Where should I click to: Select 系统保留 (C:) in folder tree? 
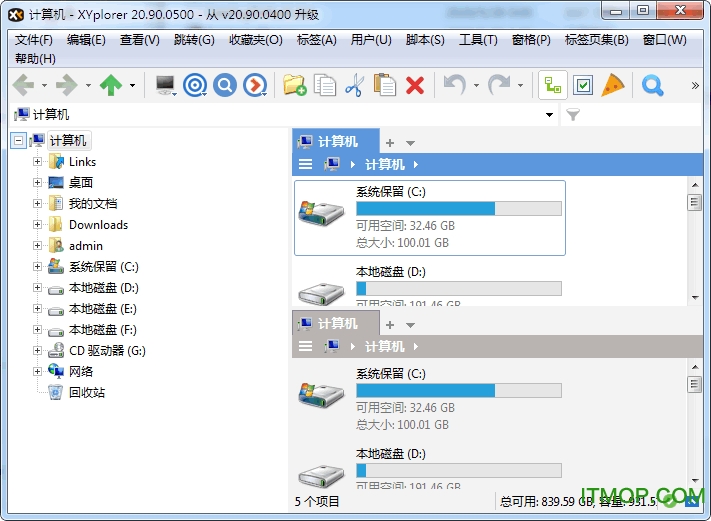pyautogui.click(x=103, y=267)
